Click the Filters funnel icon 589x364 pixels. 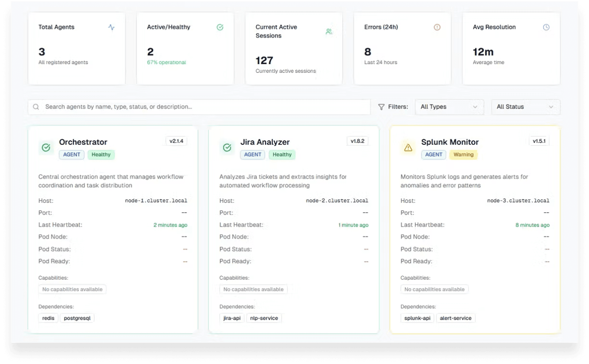tap(381, 107)
